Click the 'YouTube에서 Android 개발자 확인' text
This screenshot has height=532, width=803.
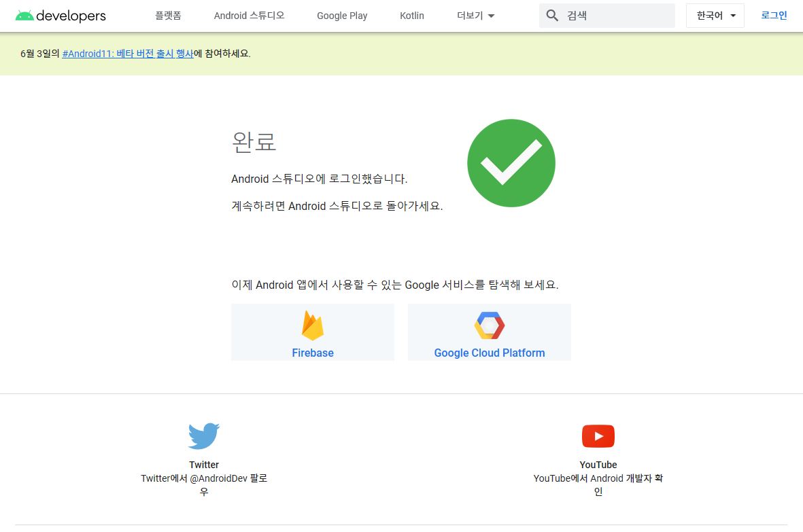(598, 485)
